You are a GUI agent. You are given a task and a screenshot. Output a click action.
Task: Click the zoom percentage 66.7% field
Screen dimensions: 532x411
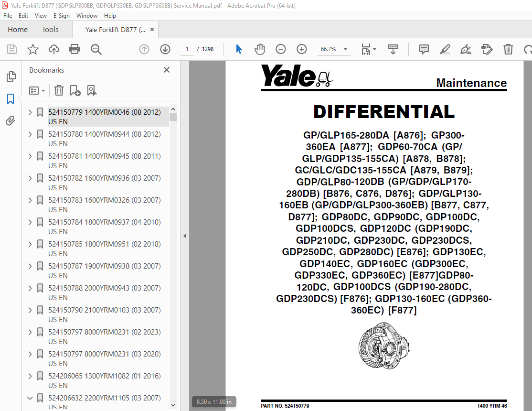coord(328,49)
